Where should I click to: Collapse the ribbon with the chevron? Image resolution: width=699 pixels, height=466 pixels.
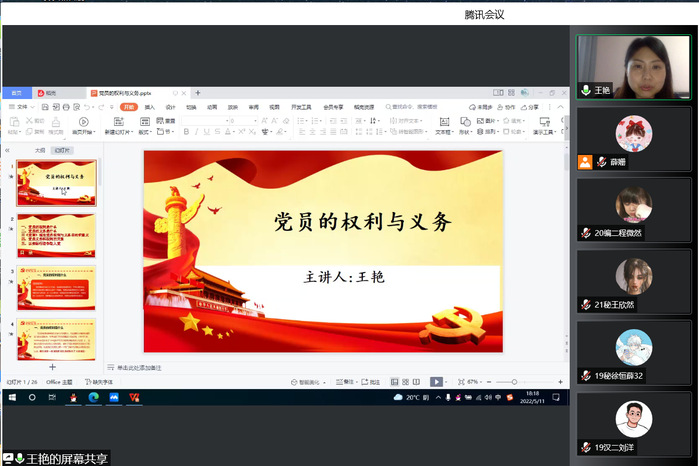[560, 107]
